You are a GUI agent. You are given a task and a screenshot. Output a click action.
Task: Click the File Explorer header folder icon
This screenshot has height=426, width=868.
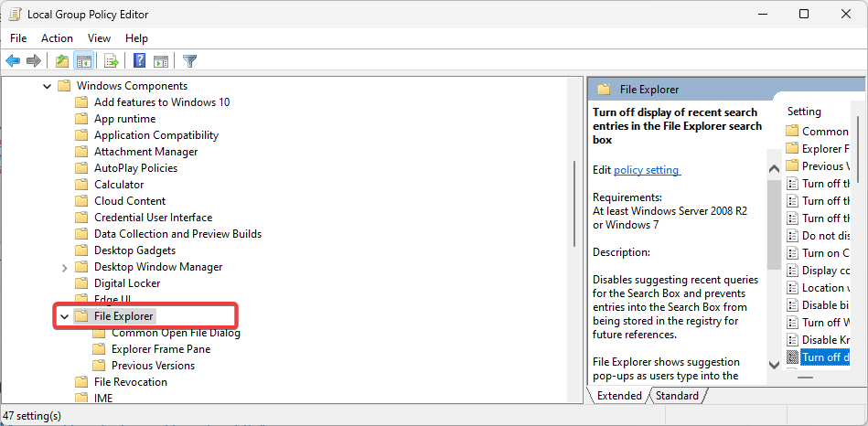coord(604,90)
